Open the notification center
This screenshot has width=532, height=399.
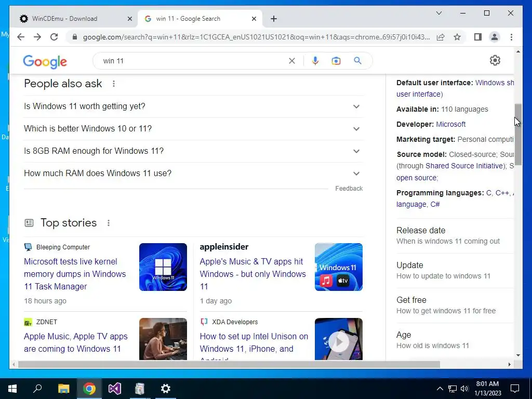tap(515, 389)
